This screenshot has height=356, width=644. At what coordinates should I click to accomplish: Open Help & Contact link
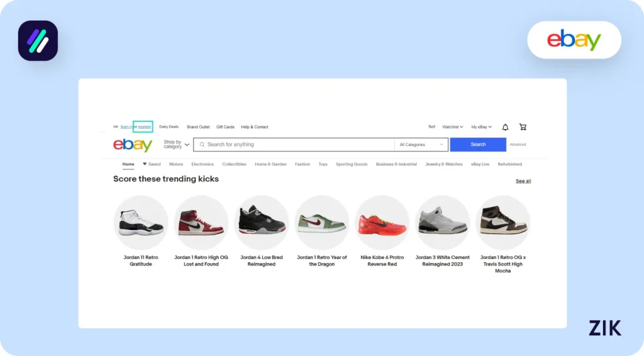255,127
